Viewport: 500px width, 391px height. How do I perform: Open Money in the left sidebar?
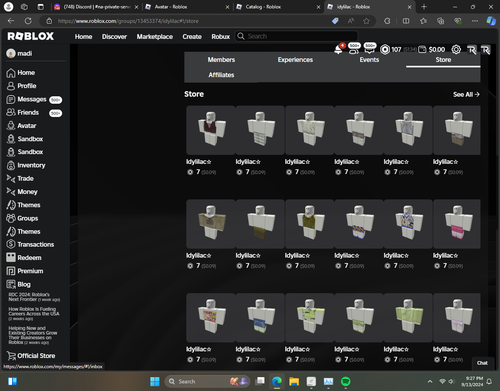click(22, 192)
